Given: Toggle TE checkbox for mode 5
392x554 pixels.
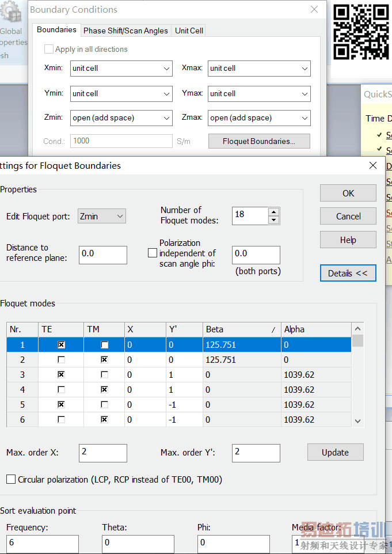Looking at the screenshot, I should point(61,404).
